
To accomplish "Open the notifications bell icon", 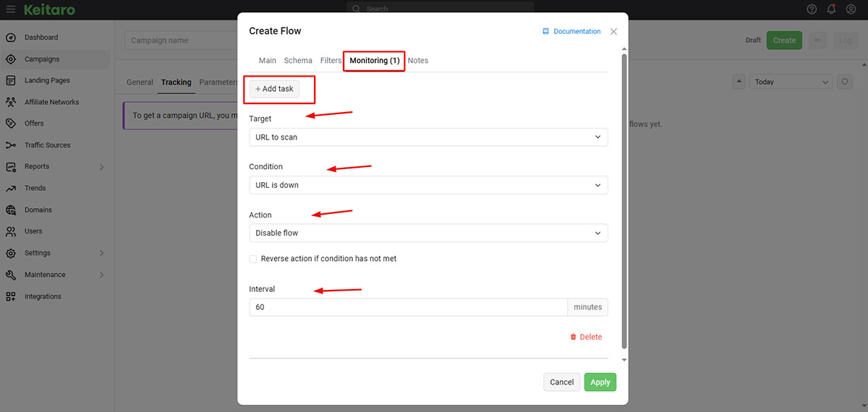I will [x=831, y=9].
